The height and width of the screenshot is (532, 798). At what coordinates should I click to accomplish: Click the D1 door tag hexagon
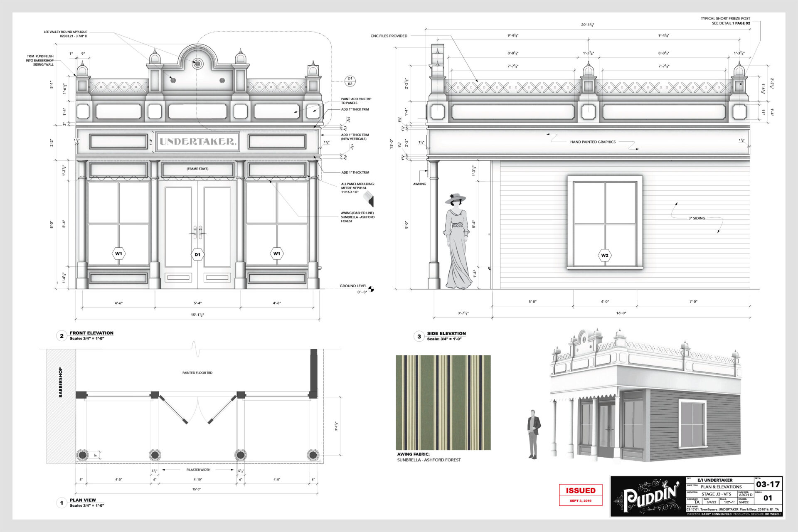click(197, 255)
